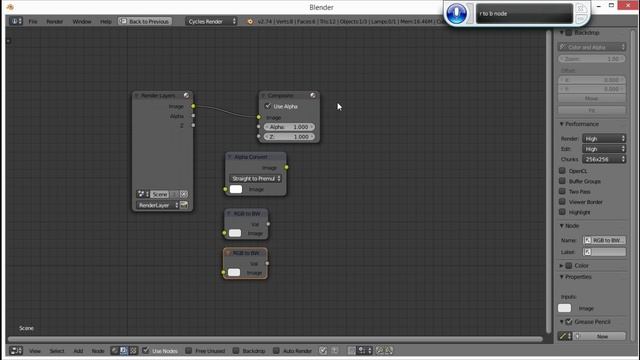Collapse the Alpha Convert node
640x360 pixels.
click(x=230, y=157)
